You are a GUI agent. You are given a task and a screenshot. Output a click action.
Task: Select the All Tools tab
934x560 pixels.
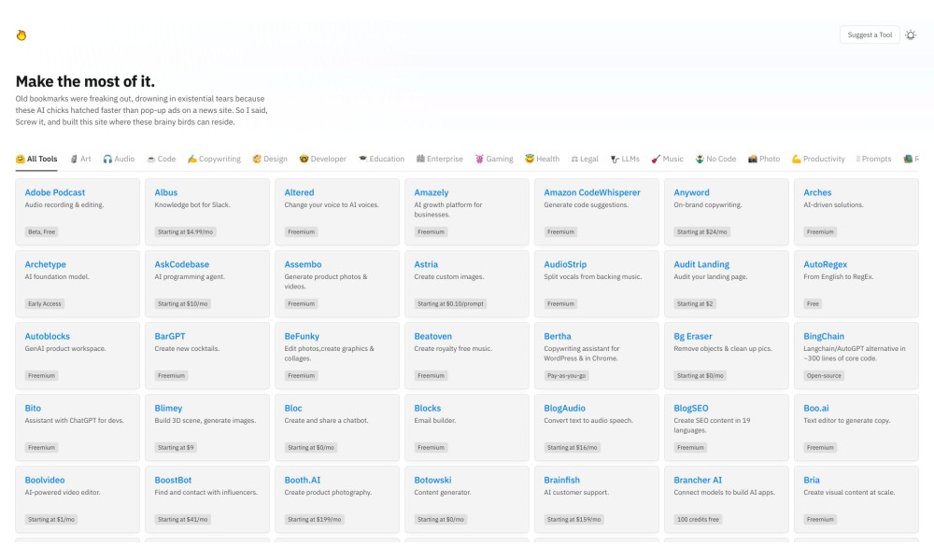[x=36, y=159]
